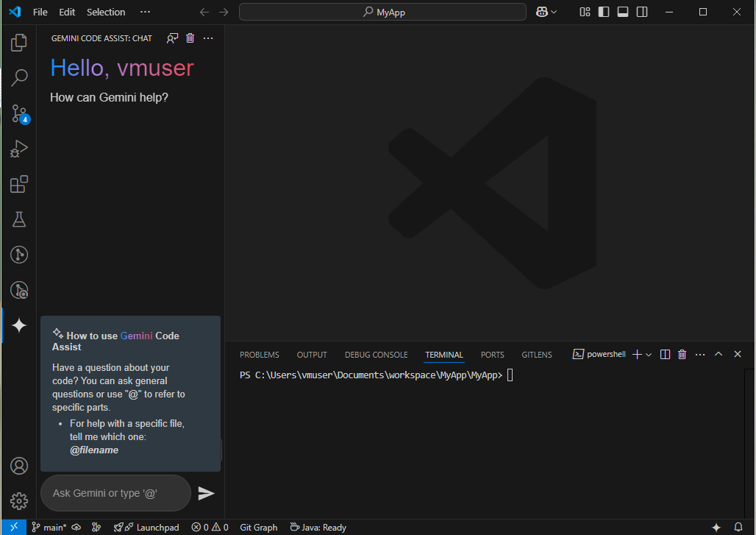The height and width of the screenshot is (535, 756).
Task: Open the Search view
Action: tap(19, 77)
